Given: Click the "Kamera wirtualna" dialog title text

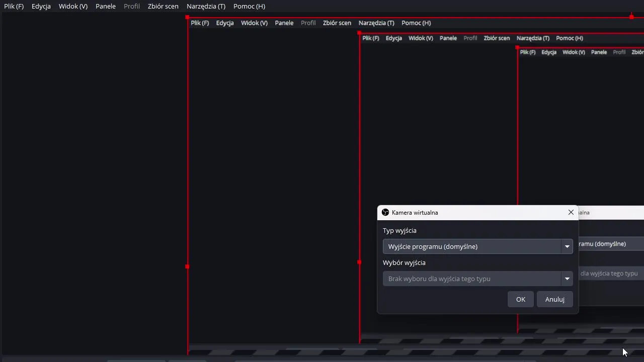Looking at the screenshot, I should tap(415, 213).
